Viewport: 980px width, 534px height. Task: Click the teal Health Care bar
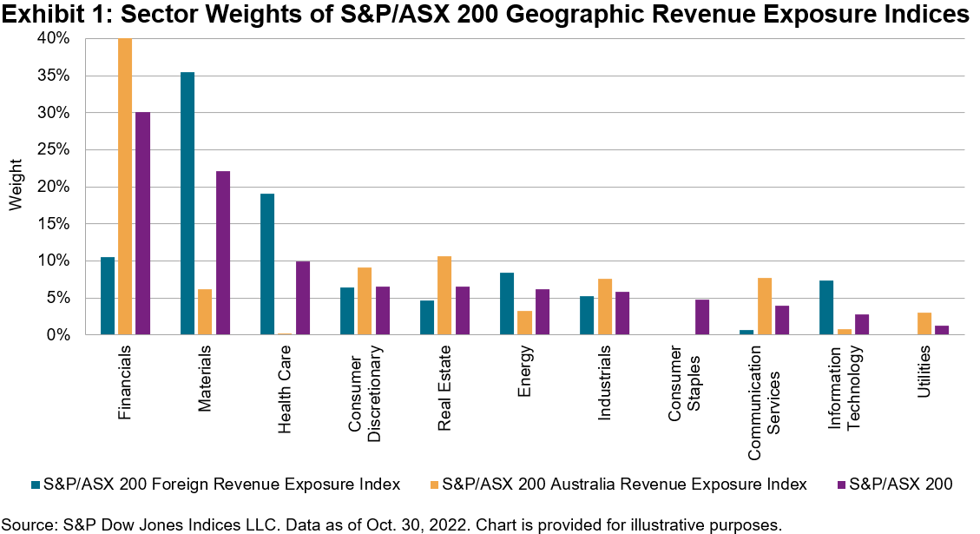point(266,264)
